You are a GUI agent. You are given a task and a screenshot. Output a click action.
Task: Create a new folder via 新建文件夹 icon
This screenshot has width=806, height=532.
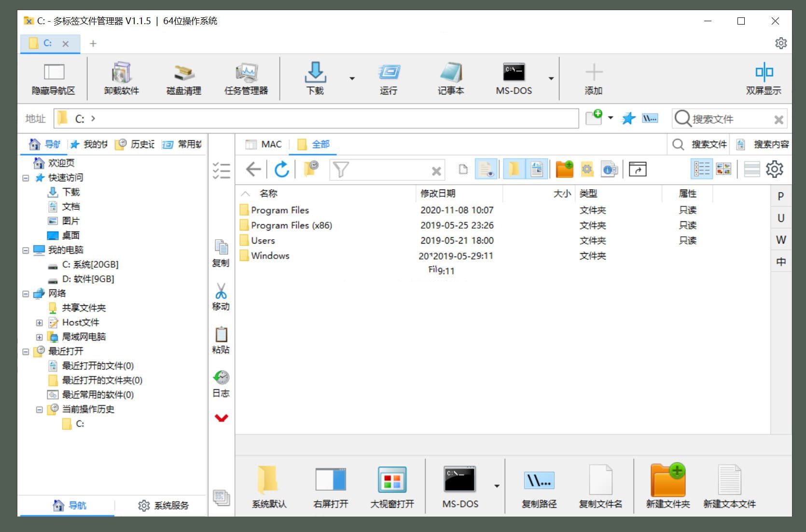668,485
